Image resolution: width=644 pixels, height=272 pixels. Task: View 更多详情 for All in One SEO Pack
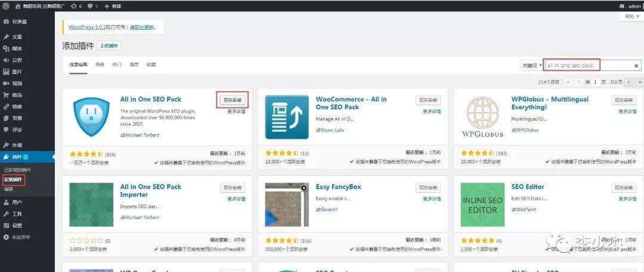tap(236, 112)
